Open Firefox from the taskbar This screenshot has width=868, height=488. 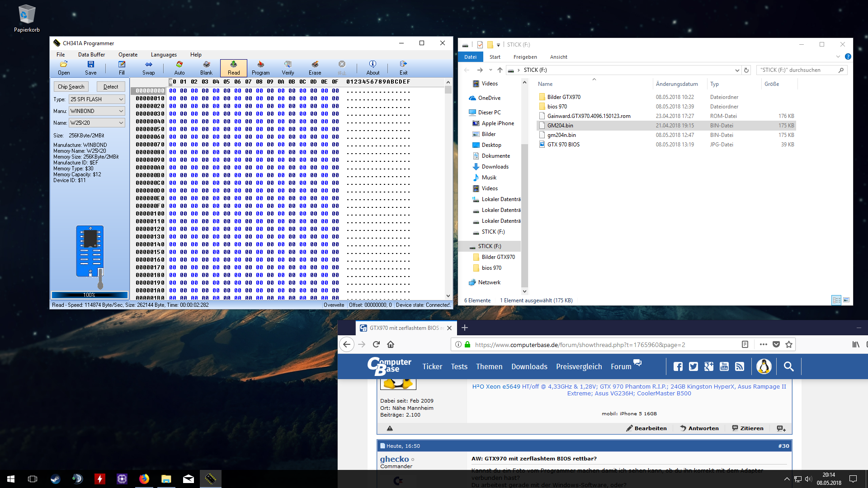144,479
